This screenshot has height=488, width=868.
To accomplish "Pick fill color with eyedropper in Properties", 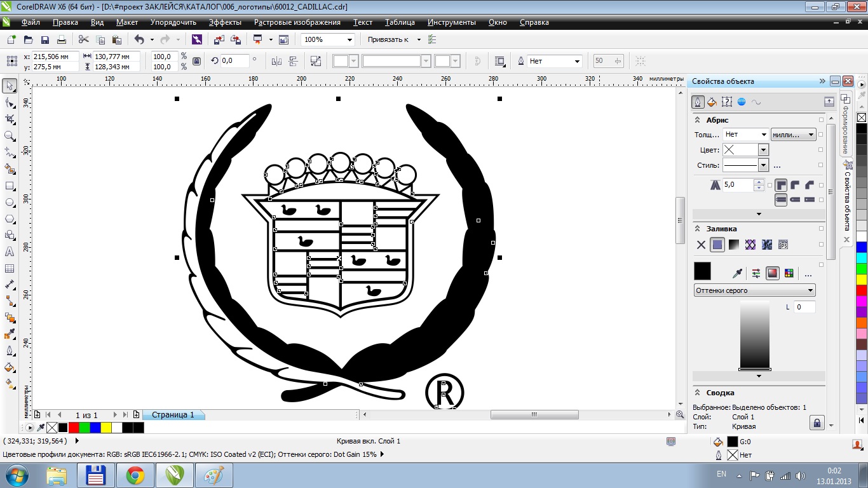I will 737,273.
